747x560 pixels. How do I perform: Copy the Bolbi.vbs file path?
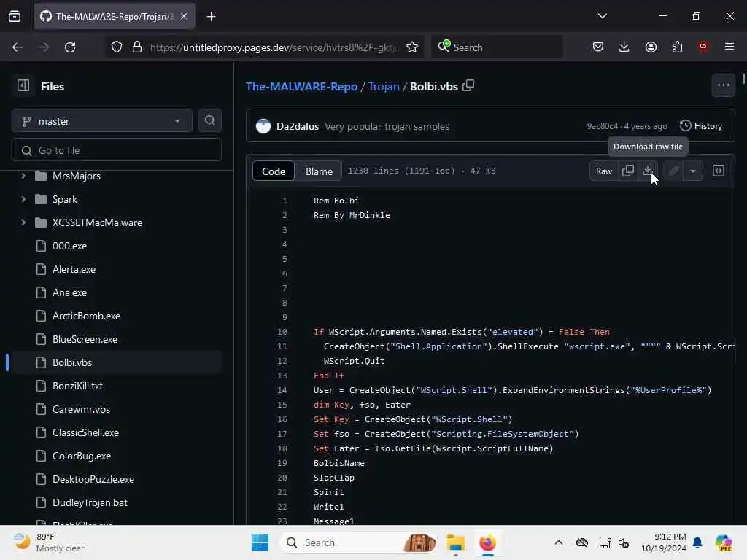(468, 86)
